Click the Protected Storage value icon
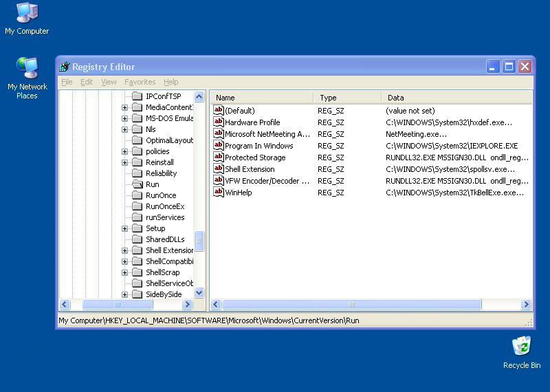This screenshot has width=550, height=392. click(219, 157)
